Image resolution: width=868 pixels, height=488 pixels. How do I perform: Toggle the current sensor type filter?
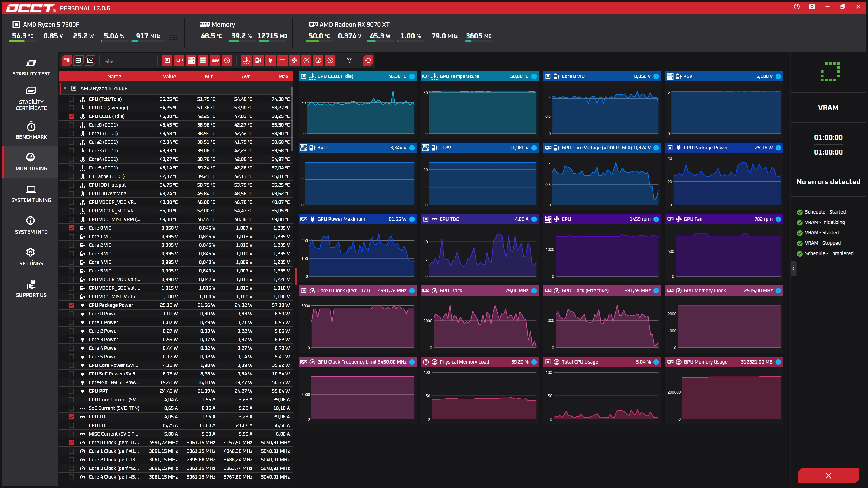282,61
